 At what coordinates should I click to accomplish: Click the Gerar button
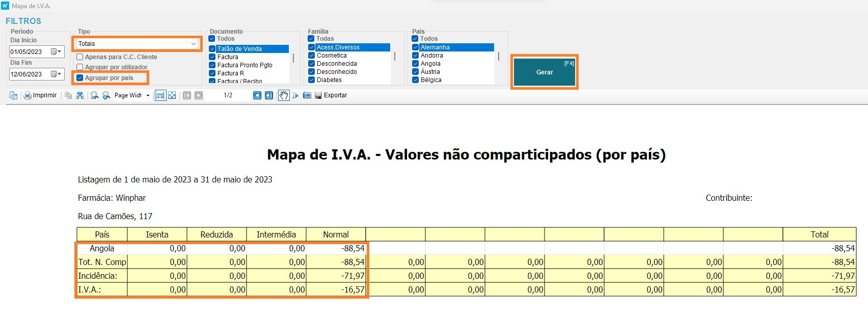click(544, 72)
